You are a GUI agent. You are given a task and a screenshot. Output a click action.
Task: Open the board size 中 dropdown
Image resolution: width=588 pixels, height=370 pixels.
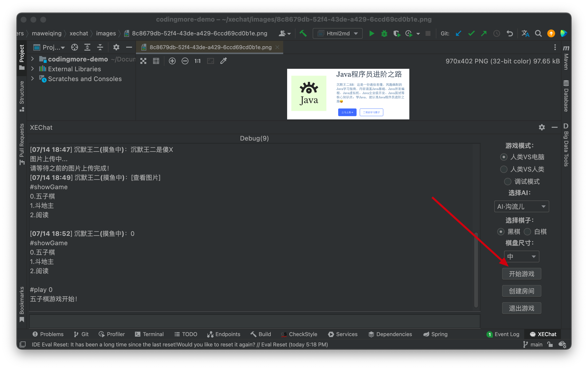(521, 257)
